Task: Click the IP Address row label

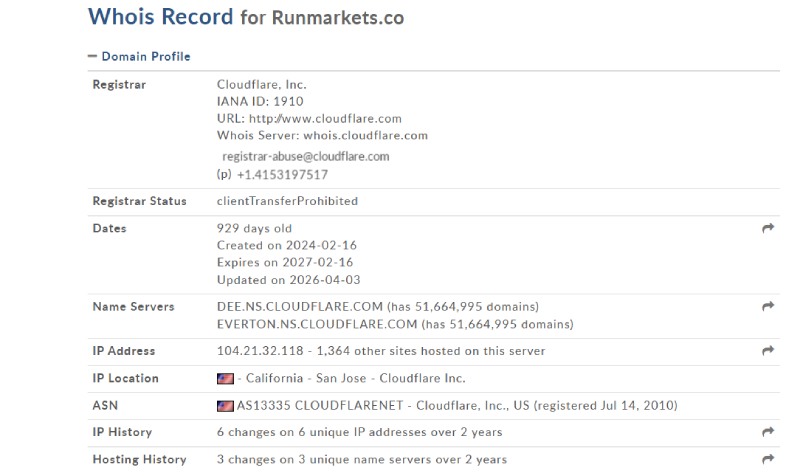Action: pyautogui.click(x=123, y=351)
